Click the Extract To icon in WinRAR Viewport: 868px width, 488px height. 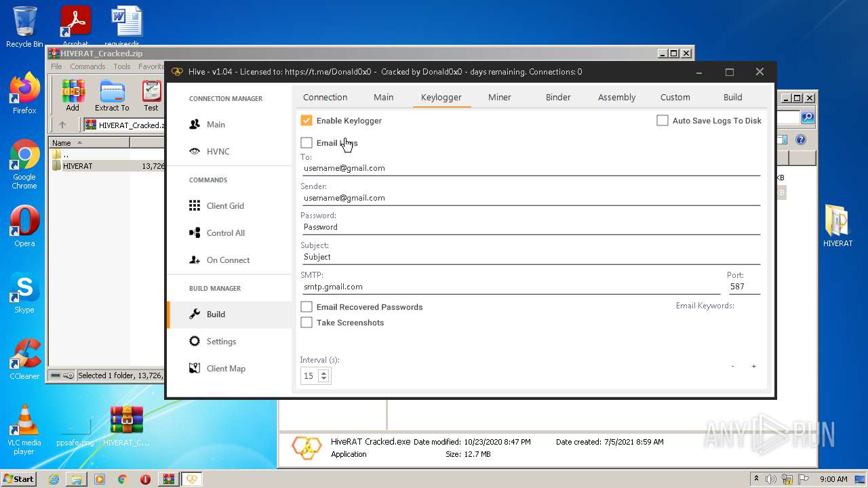coord(112,96)
